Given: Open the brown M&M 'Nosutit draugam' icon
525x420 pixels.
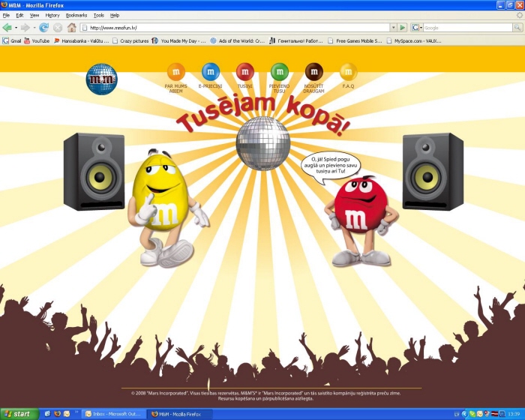Looking at the screenshot, I should point(314,72).
